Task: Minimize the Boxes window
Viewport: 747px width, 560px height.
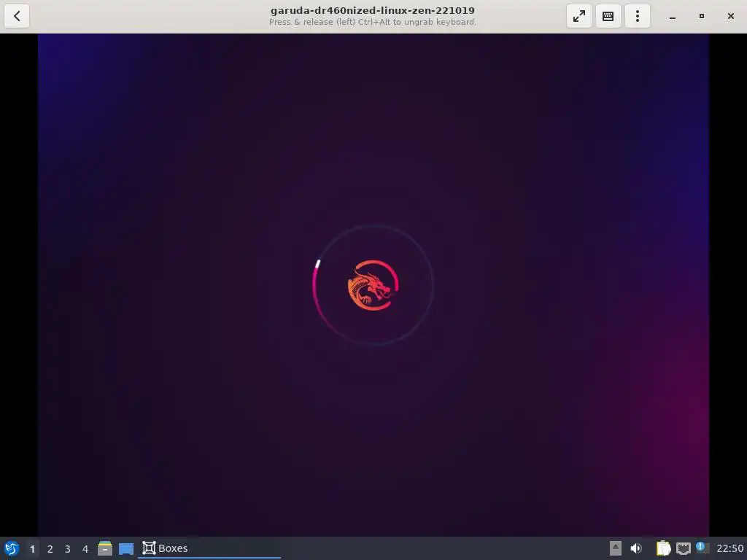Action: tap(672, 16)
